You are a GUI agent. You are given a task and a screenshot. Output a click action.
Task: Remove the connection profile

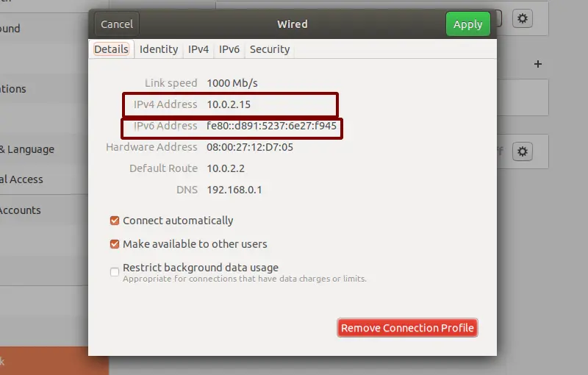tap(407, 328)
